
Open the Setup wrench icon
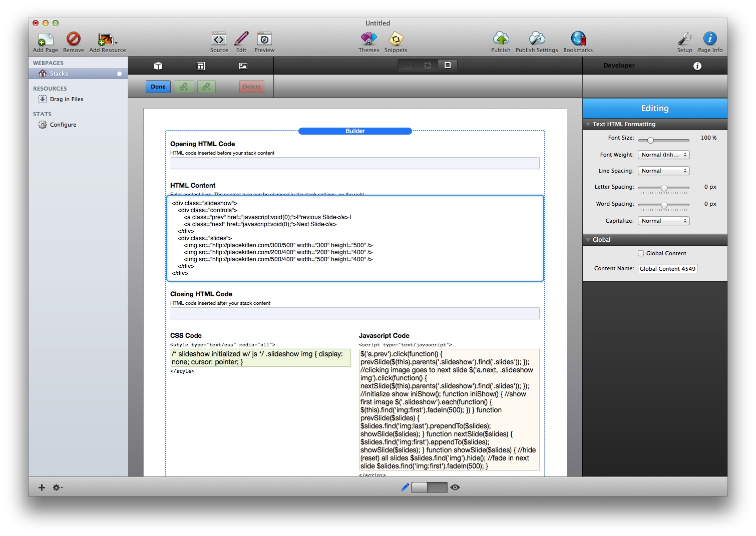point(684,40)
